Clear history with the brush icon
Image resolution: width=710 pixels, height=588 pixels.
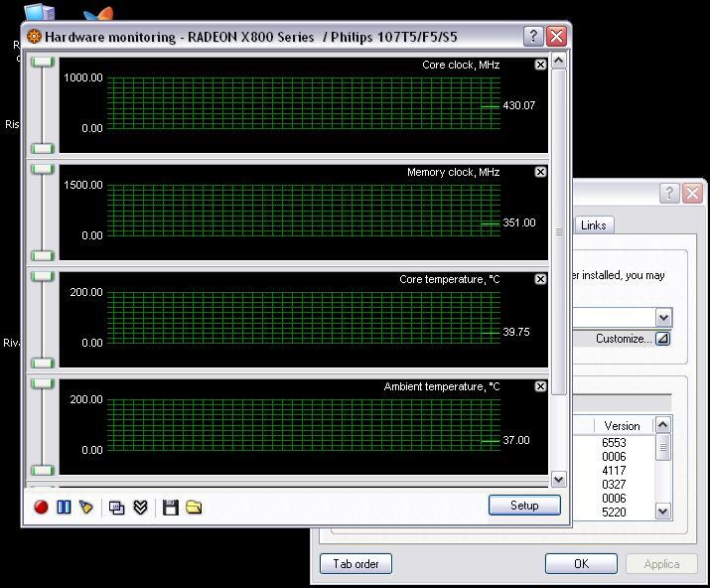click(86, 507)
